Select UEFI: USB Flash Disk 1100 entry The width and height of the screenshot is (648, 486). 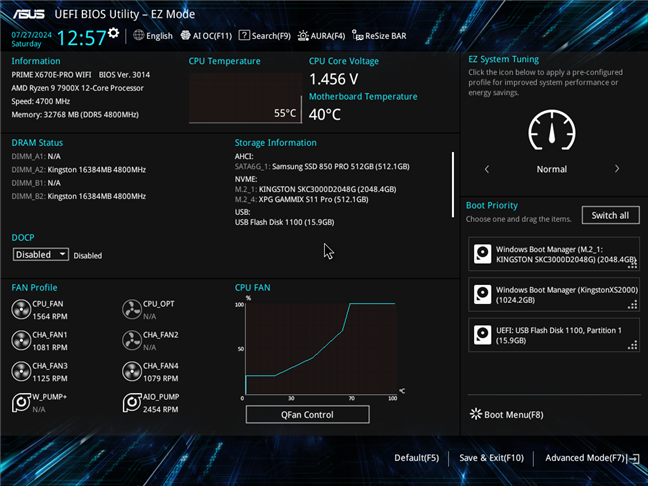554,335
